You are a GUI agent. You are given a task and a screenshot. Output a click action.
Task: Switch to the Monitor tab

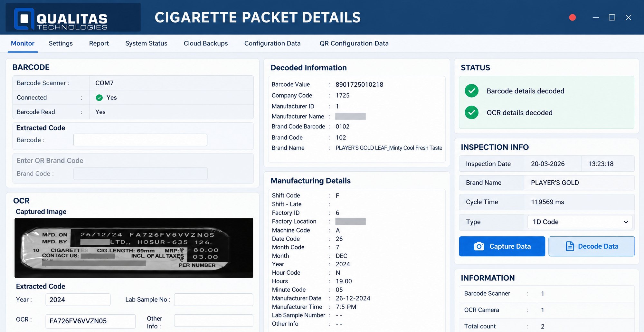click(x=23, y=43)
